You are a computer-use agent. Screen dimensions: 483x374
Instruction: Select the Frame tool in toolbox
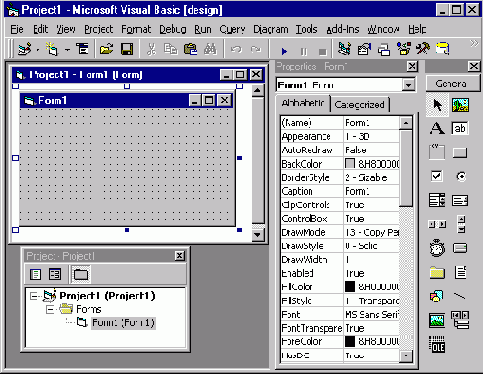click(437, 152)
